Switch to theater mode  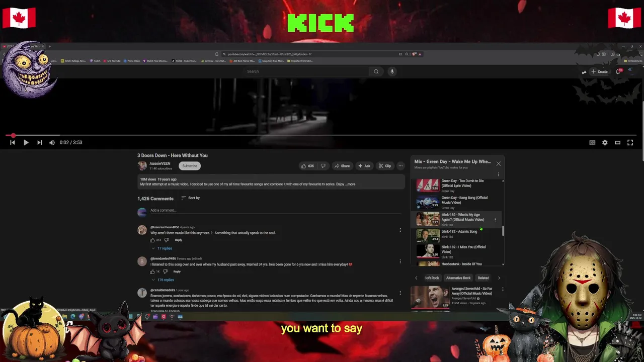click(x=617, y=142)
